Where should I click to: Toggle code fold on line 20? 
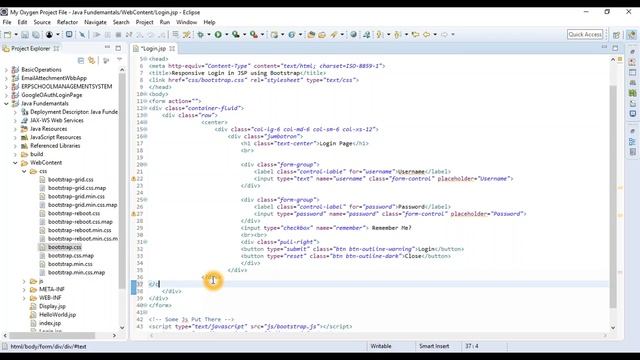(x=146, y=164)
